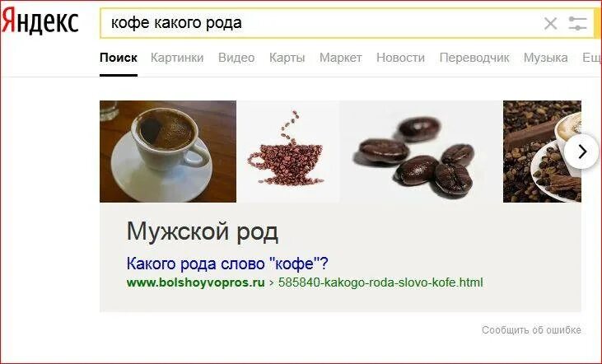Open the coffee beans closeup thumbnail
The height and width of the screenshot is (364, 602).
[421, 152]
